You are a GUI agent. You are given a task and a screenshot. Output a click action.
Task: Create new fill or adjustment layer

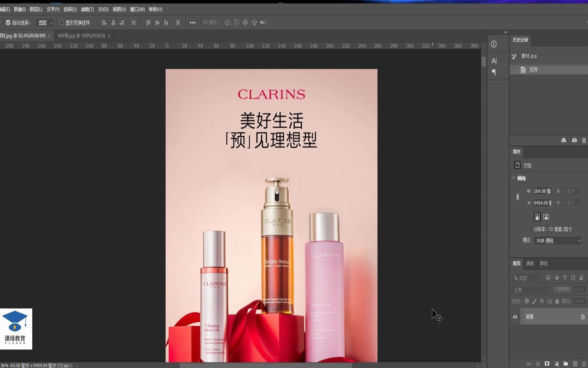pyautogui.click(x=556, y=364)
